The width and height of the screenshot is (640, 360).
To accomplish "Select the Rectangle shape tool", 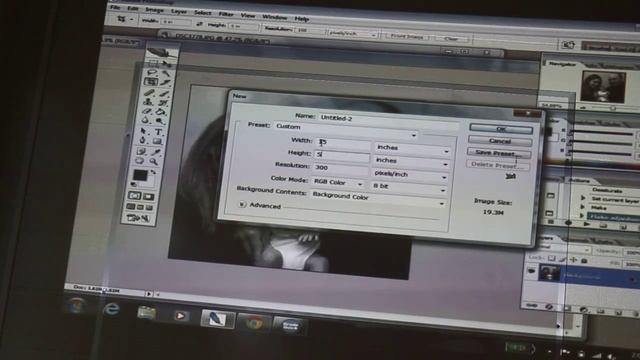I will [x=157, y=141].
